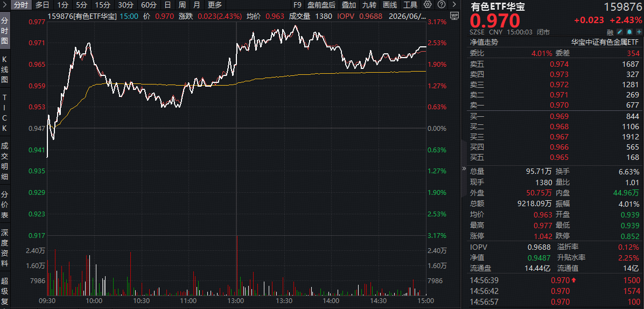The width and height of the screenshot is (644, 309).
Task: Expand the left sidebar chevron at top-left
Action: pyautogui.click(x=5, y=5)
